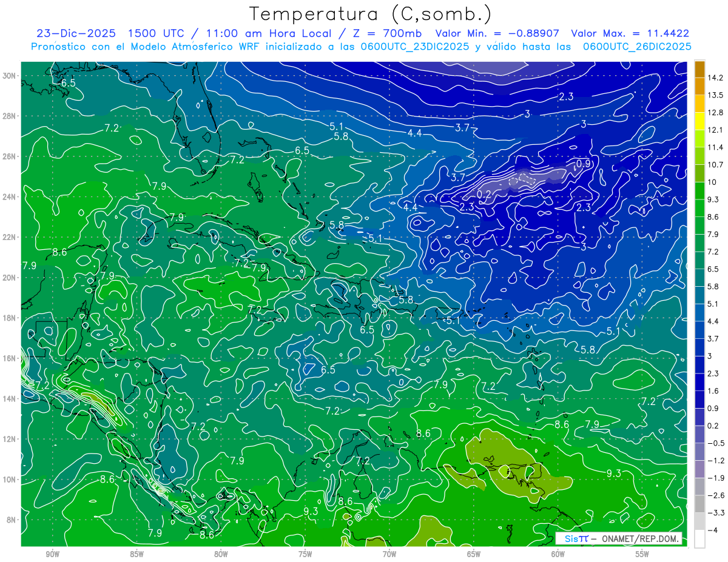Click the "85W" longitude axis label
Image resolution: width=728 pixels, height=562 pixels.
(136, 554)
